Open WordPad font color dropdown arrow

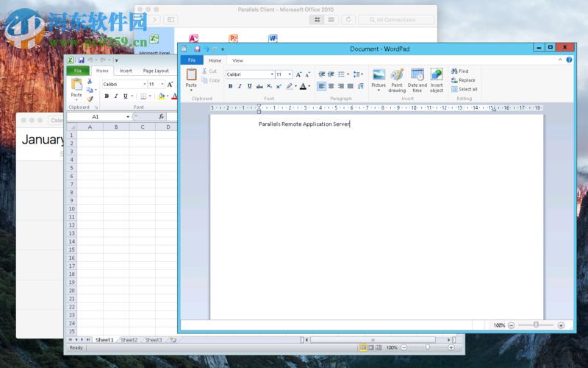(x=309, y=86)
